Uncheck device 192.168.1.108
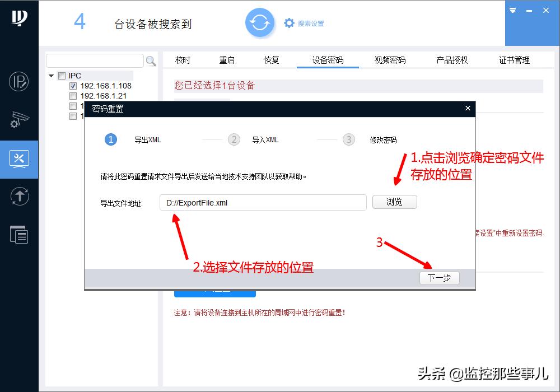 point(73,87)
